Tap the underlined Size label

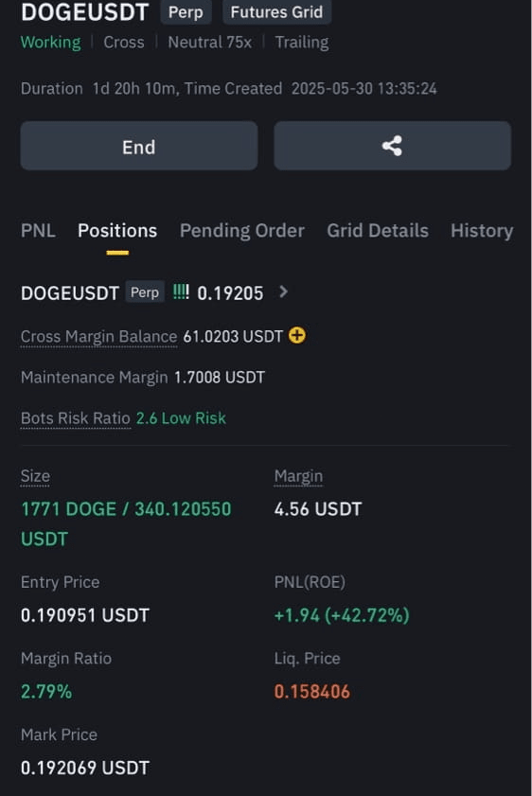pyautogui.click(x=35, y=476)
